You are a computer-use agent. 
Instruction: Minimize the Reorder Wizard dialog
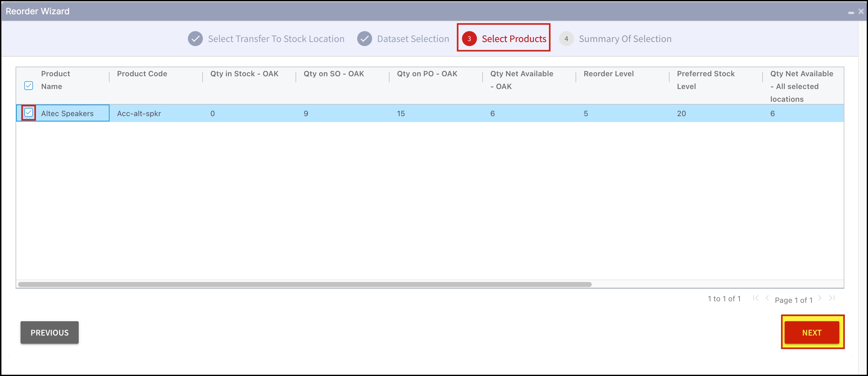[851, 12]
